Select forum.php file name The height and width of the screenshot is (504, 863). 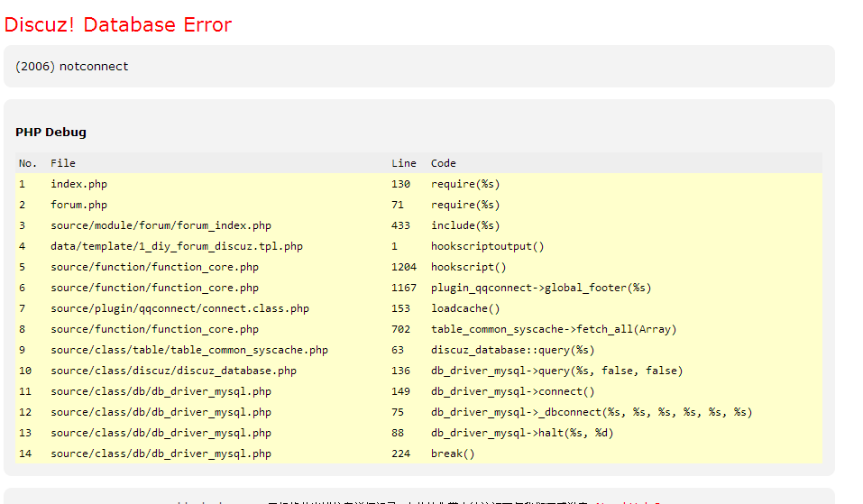78,205
